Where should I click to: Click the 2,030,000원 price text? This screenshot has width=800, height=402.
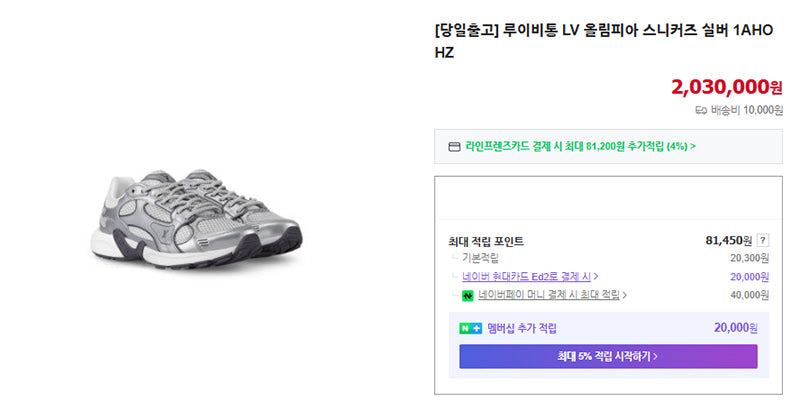(727, 87)
